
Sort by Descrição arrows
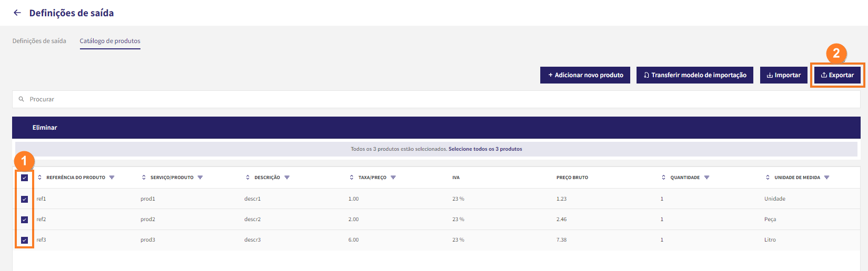point(248,178)
